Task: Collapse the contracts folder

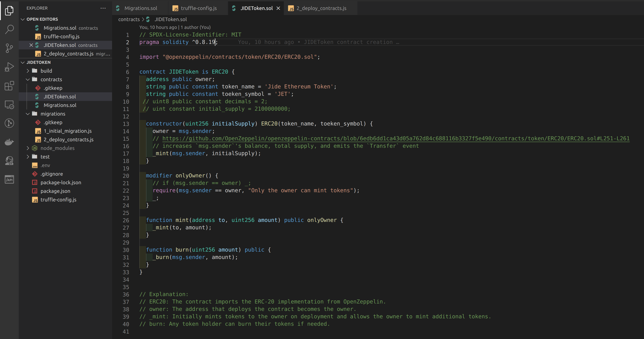Action: [x=28, y=79]
